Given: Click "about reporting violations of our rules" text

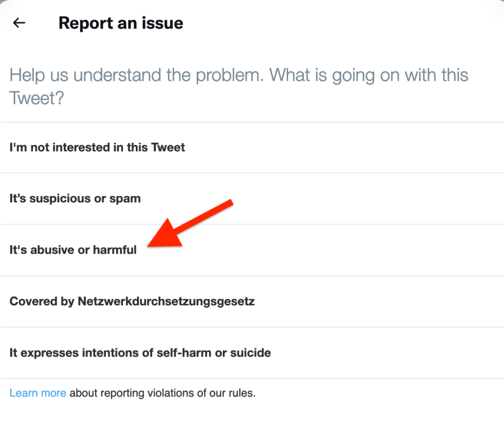Looking at the screenshot, I should point(162,393).
